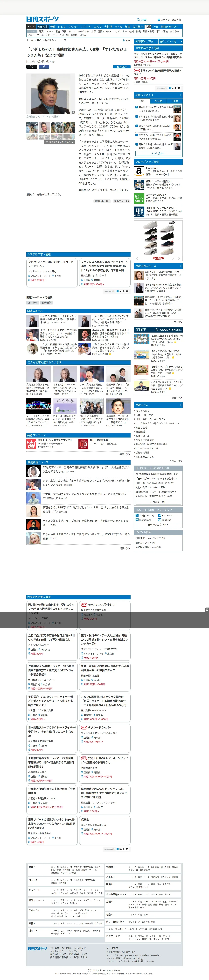Viewport: 209px width, 980px height.
Task: Open the 紙面ビューアー navigation item
Action: [169, 27]
